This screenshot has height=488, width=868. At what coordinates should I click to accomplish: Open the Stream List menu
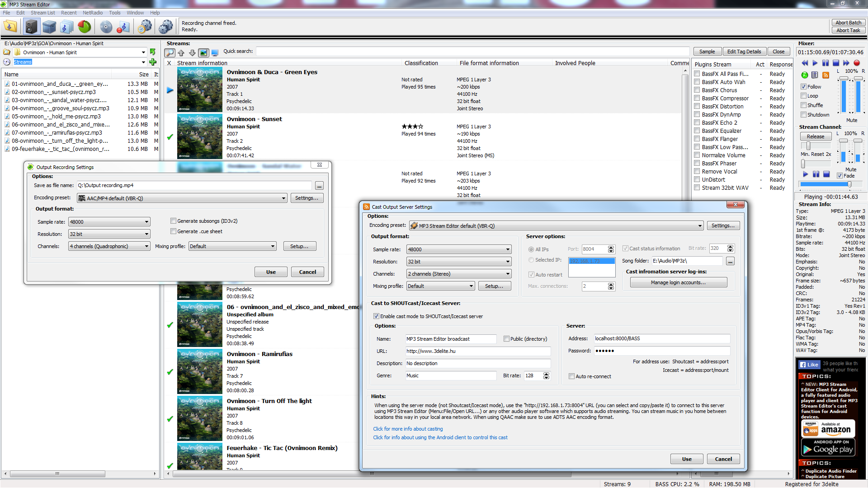(x=42, y=12)
